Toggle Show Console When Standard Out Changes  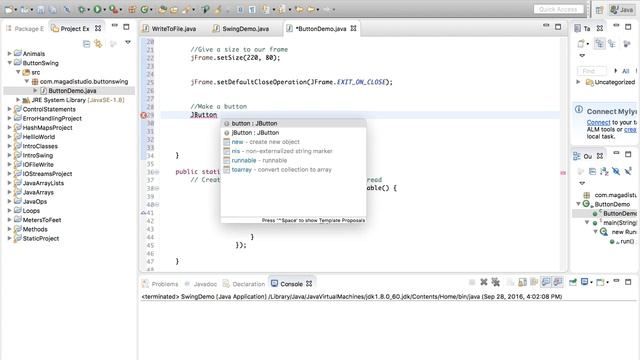click(x=546, y=282)
